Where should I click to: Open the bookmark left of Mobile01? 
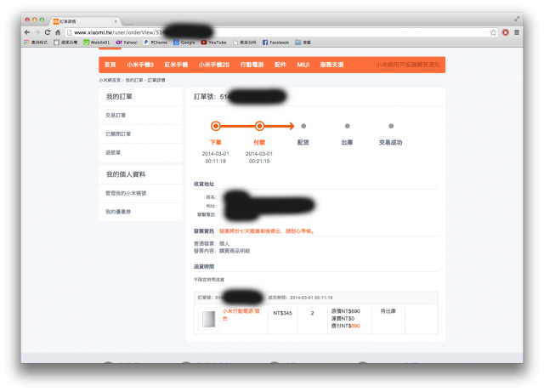click(x=65, y=43)
